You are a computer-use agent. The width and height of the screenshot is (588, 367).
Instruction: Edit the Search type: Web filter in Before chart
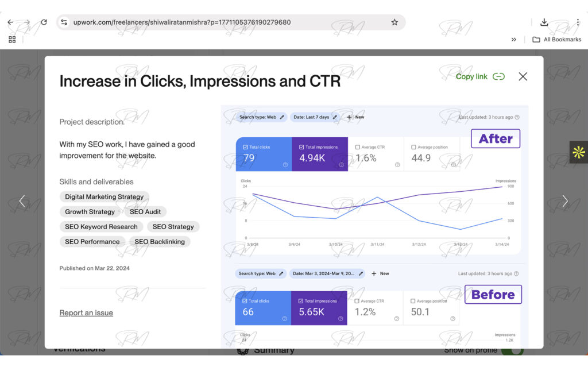coord(261,273)
